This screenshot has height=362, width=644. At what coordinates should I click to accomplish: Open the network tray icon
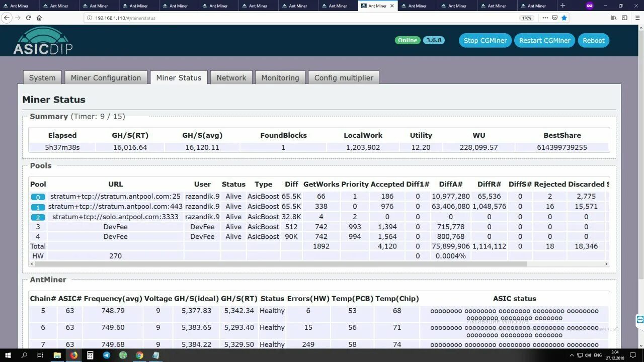click(x=579, y=355)
